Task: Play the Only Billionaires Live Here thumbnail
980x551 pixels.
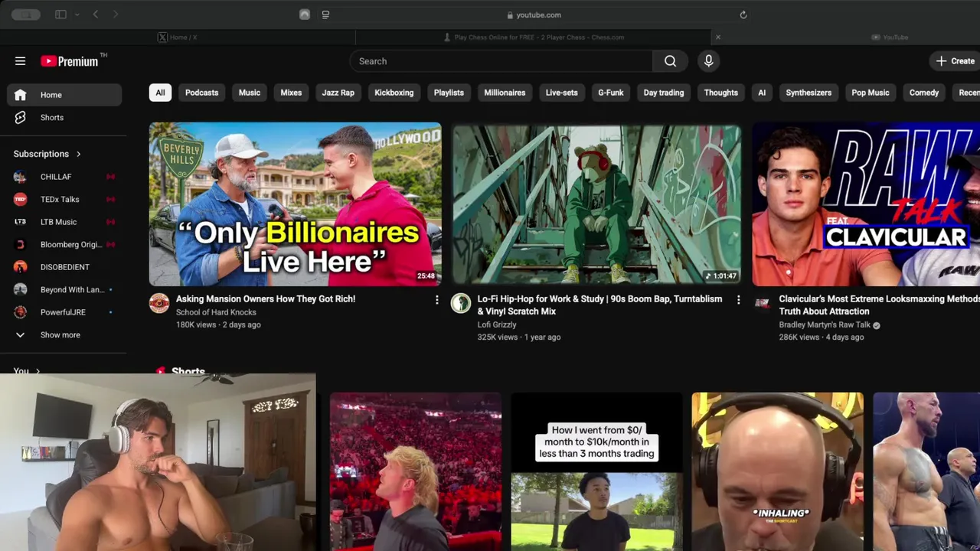Action: pos(295,204)
